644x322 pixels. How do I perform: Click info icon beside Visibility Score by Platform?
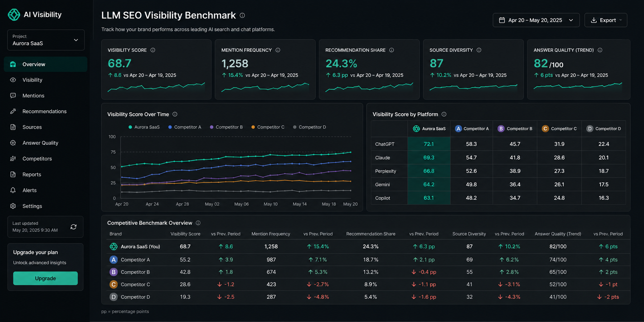point(444,114)
